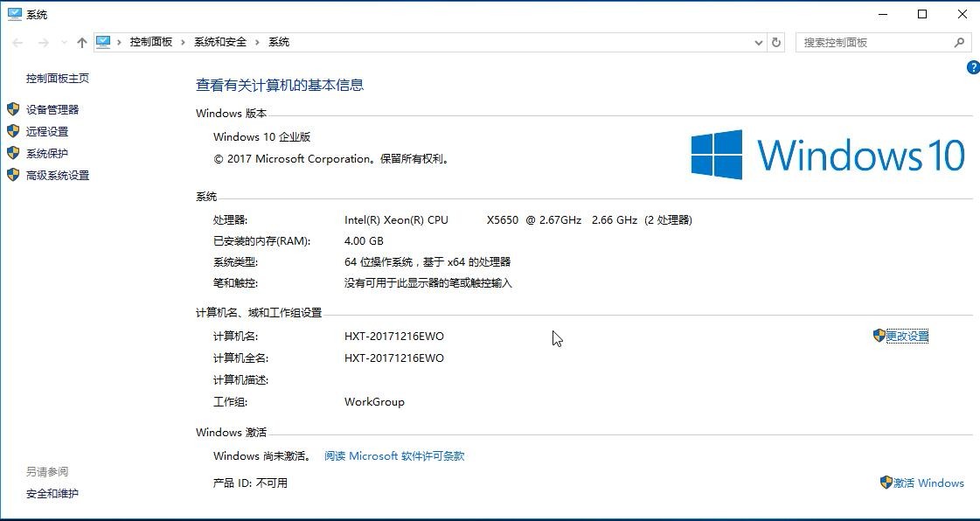Click the search magnifier icon
The image size is (980, 521).
[959, 42]
